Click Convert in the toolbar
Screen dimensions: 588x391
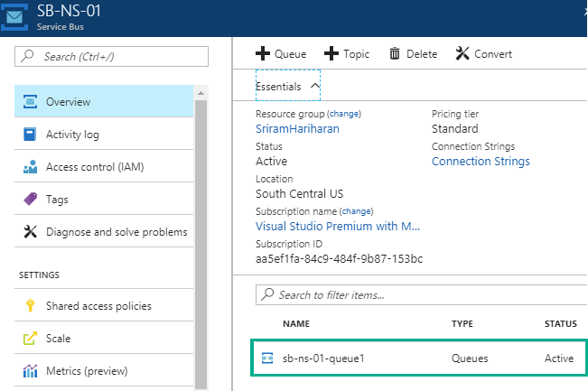pos(483,54)
